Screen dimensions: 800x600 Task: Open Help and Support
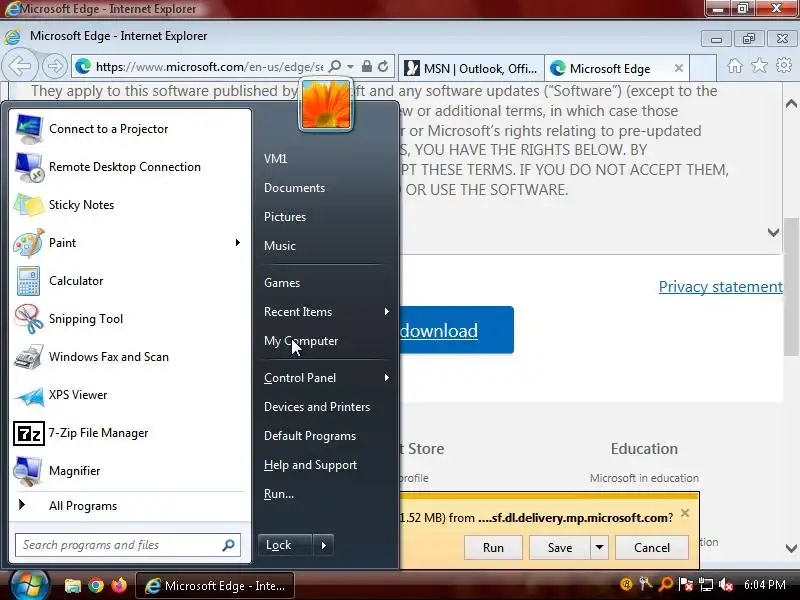pyautogui.click(x=310, y=465)
